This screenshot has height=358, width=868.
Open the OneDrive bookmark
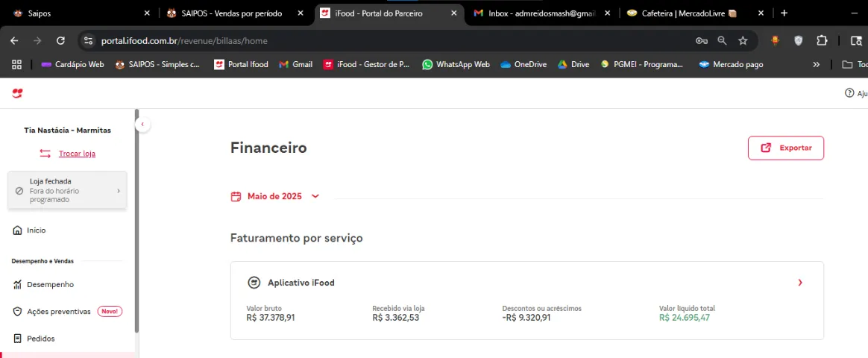(x=523, y=64)
